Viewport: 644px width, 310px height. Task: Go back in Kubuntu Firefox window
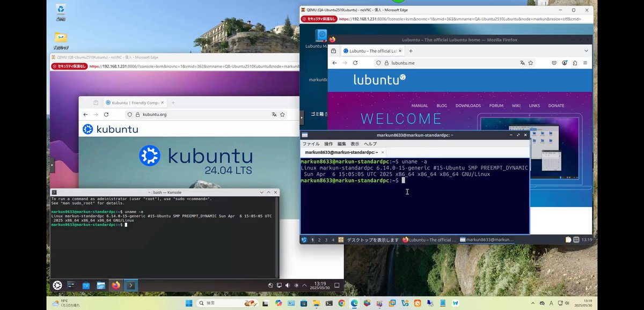85,115
